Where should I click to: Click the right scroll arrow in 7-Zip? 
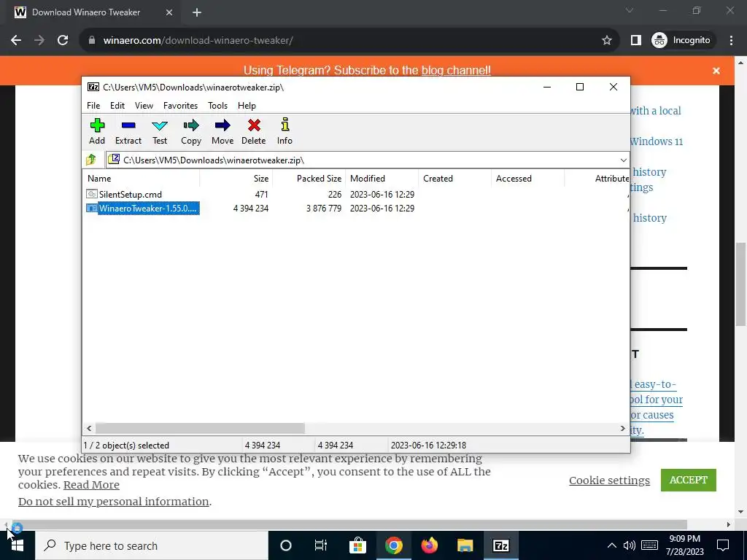coord(622,429)
